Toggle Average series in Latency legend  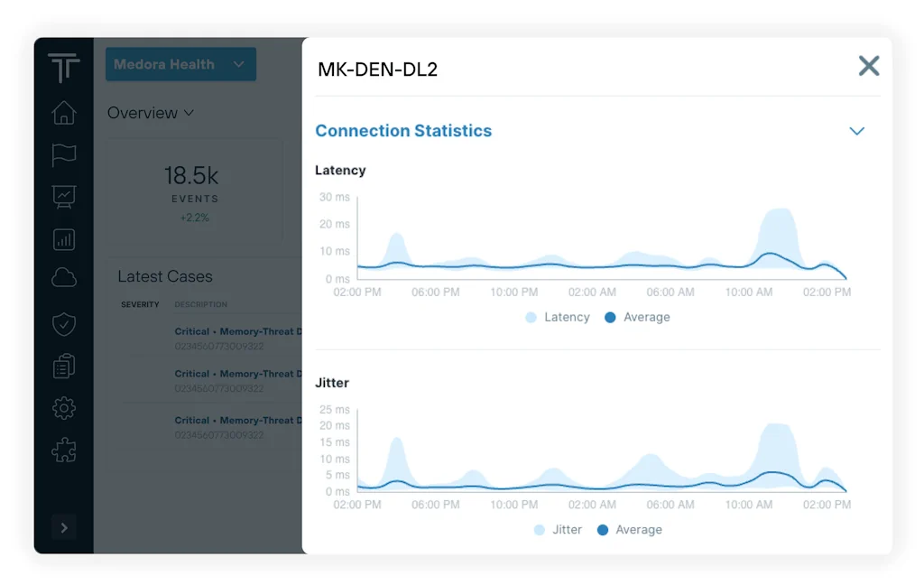(637, 318)
